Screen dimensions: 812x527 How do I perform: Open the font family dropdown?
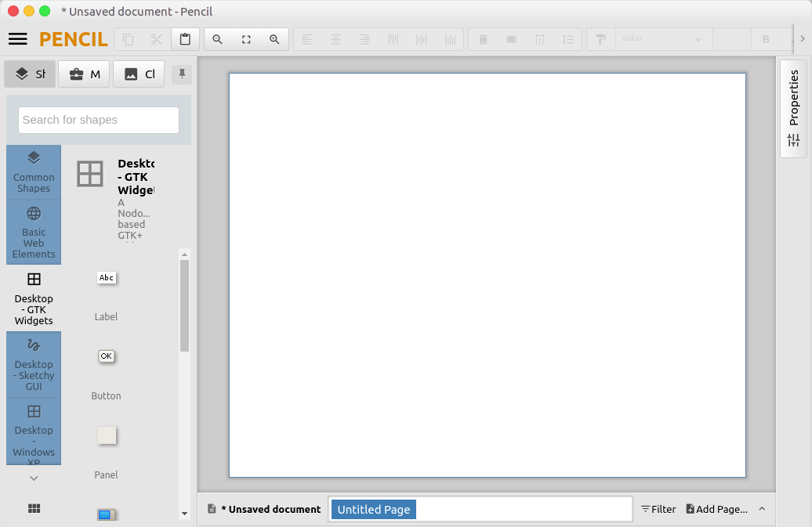[664, 39]
